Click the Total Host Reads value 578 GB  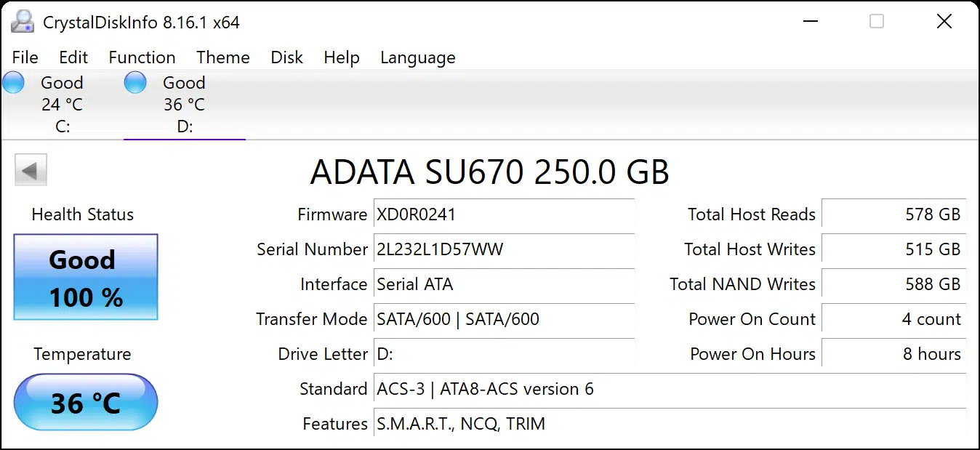pyautogui.click(x=893, y=214)
